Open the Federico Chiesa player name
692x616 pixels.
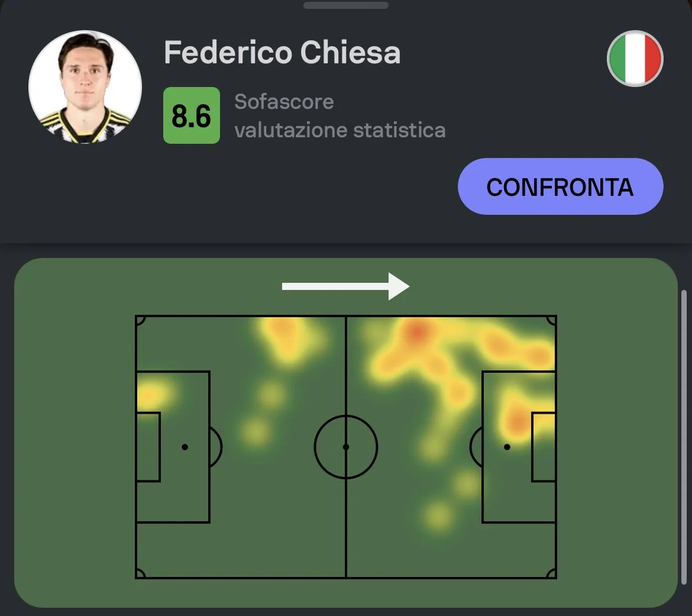click(282, 53)
